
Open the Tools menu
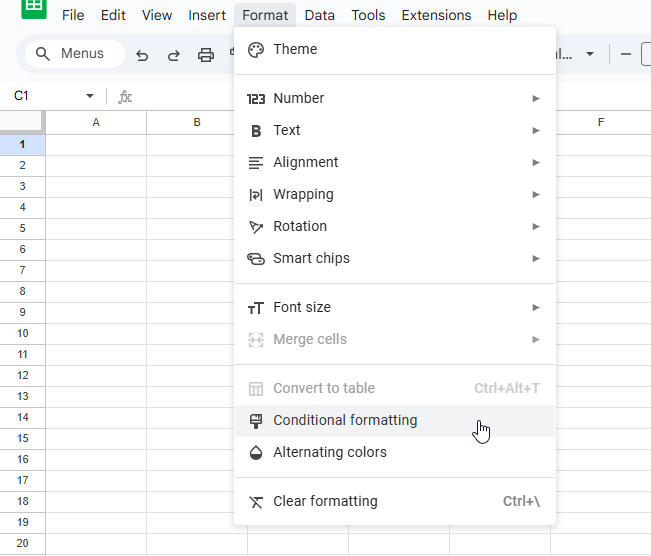click(368, 15)
